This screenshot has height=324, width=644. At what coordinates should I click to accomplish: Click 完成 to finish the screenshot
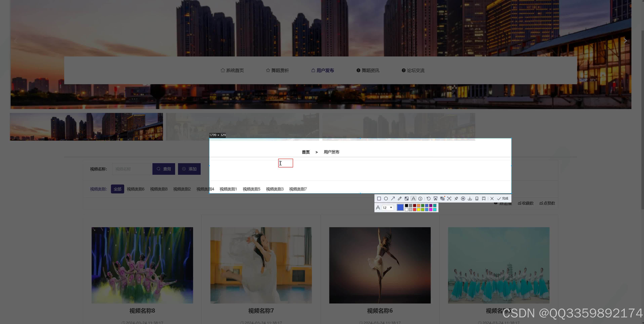tap(503, 198)
